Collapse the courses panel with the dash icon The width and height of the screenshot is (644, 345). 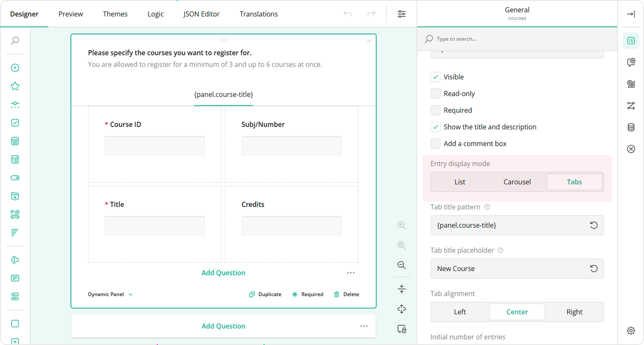coord(369,41)
